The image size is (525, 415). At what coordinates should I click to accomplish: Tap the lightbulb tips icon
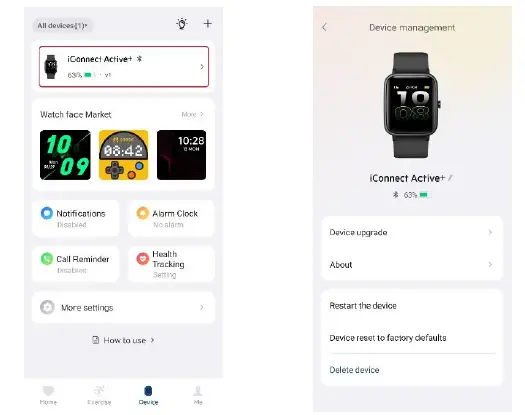coord(182,24)
